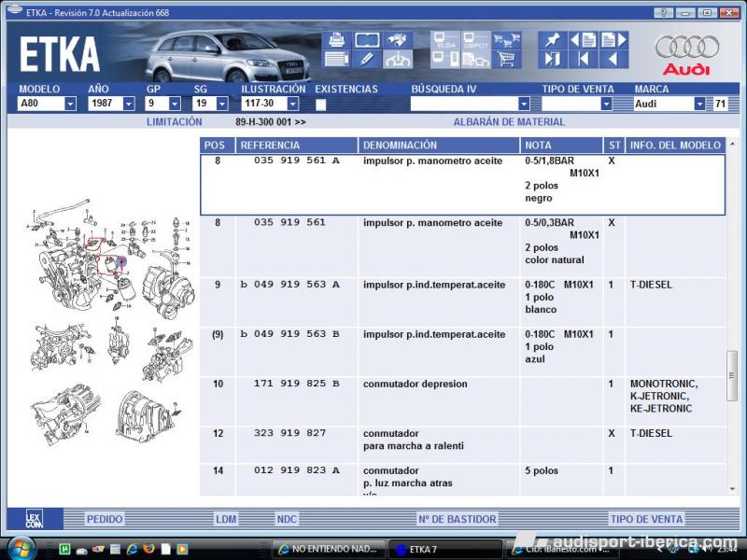Click the Windows Start button

(x=21, y=547)
